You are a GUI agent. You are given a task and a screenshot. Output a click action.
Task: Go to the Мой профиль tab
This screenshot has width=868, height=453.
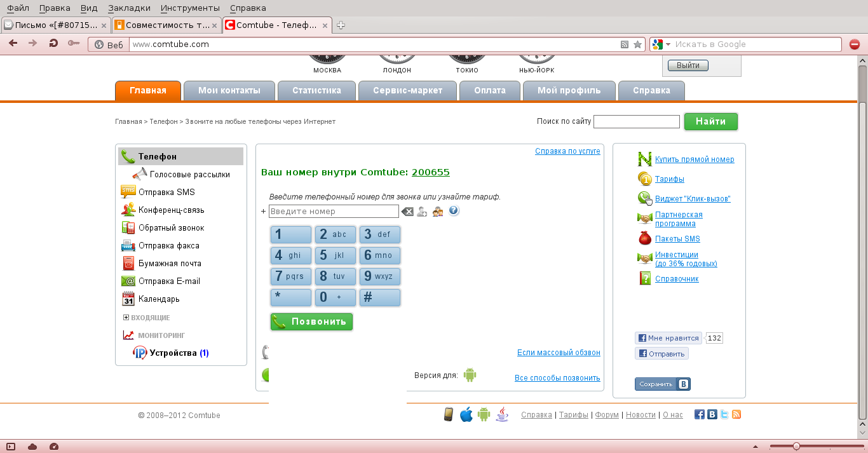pyautogui.click(x=569, y=90)
